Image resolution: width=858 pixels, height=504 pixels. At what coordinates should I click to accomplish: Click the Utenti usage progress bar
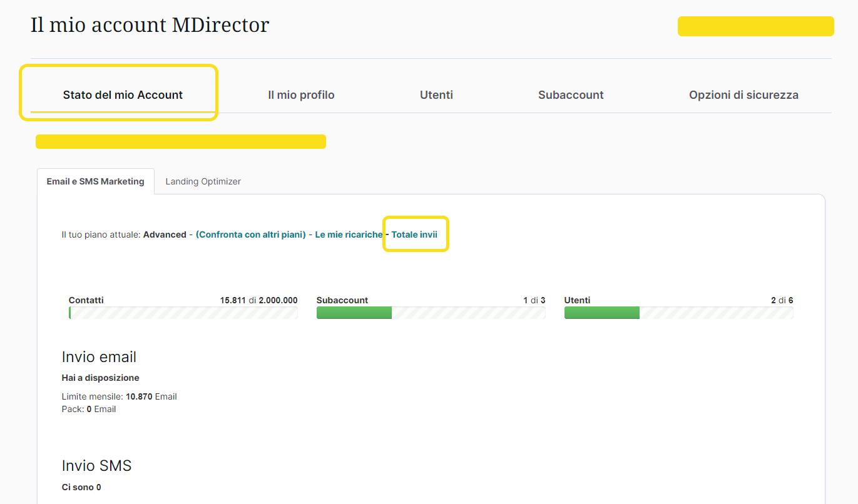click(678, 313)
